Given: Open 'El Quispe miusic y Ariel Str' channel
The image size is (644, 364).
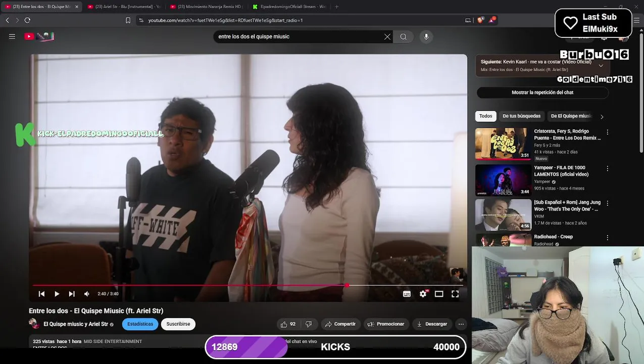Looking at the screenshot, I should (x=76, y=324).
